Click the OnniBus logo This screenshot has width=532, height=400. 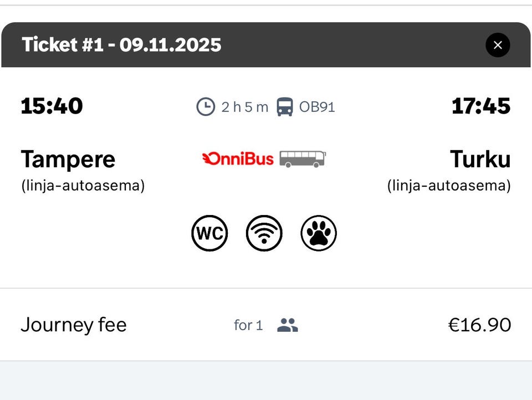coord(238,159)
